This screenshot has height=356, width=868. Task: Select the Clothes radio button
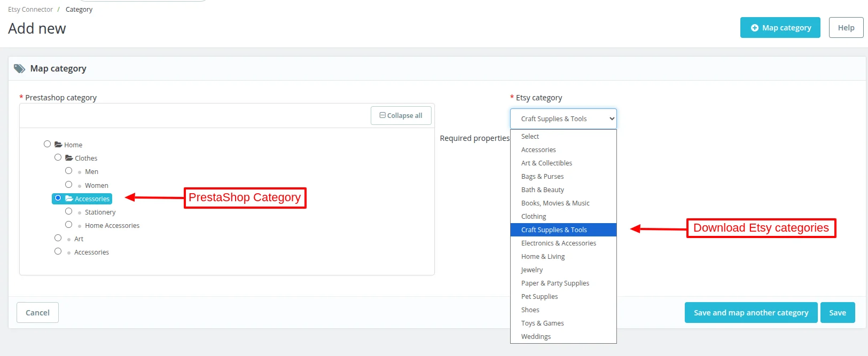click(58, 157)
